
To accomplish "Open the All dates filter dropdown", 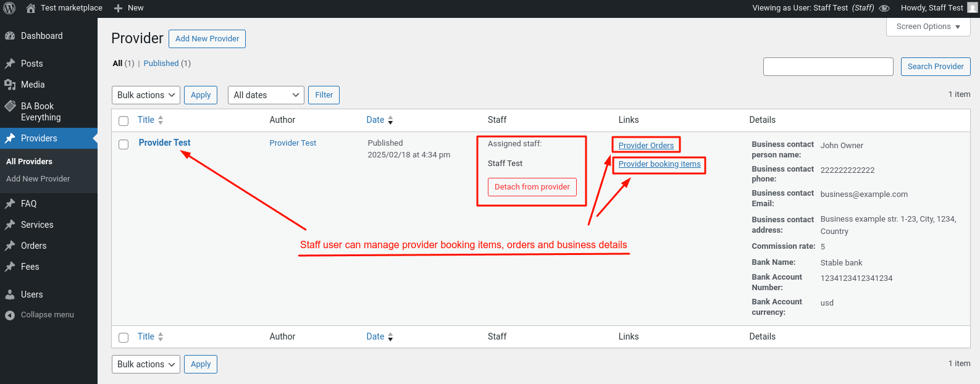I will [266, 95].
